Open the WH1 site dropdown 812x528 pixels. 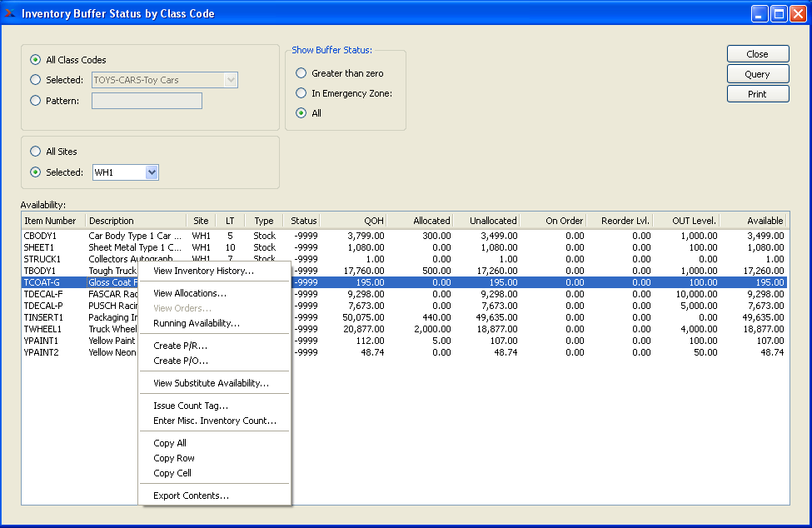click(x=151, y=172)
